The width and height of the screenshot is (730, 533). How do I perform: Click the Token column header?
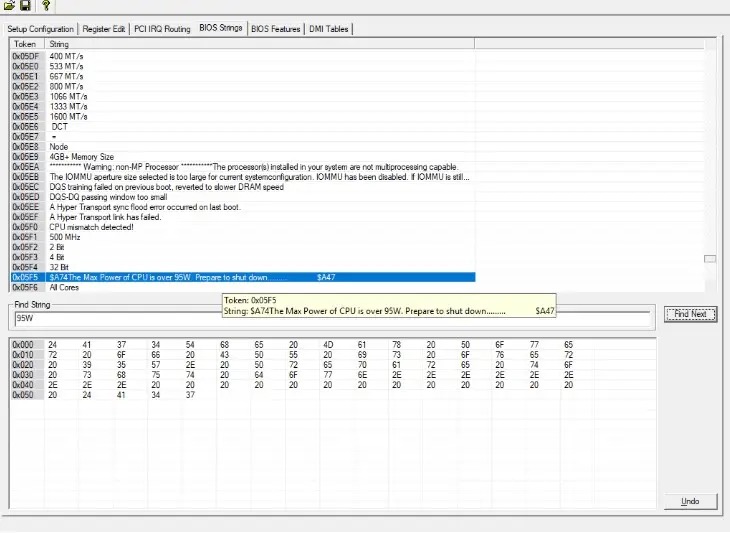27,44
